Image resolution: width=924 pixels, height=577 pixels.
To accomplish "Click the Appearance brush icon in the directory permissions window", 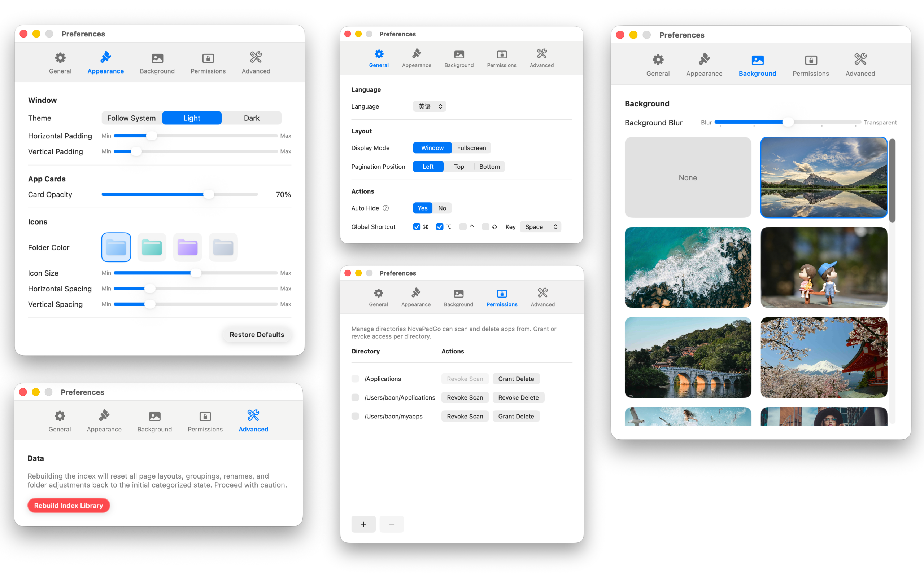I will tap(415, 293).
